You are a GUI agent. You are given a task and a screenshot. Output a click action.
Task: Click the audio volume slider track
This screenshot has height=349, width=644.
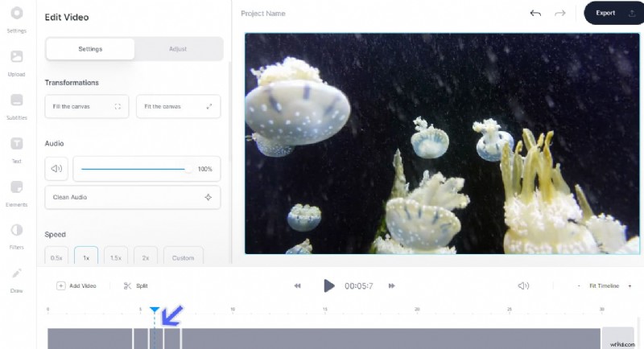coord(134,169)
